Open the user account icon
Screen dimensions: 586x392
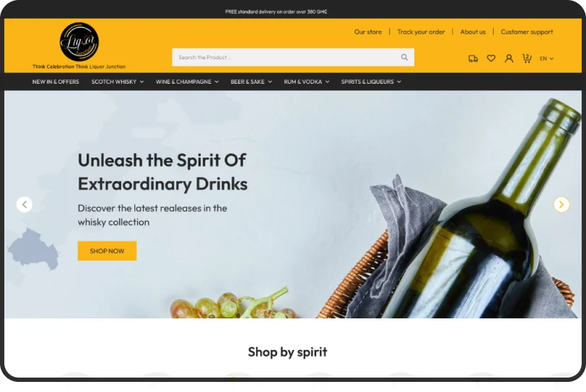point(509,58)
